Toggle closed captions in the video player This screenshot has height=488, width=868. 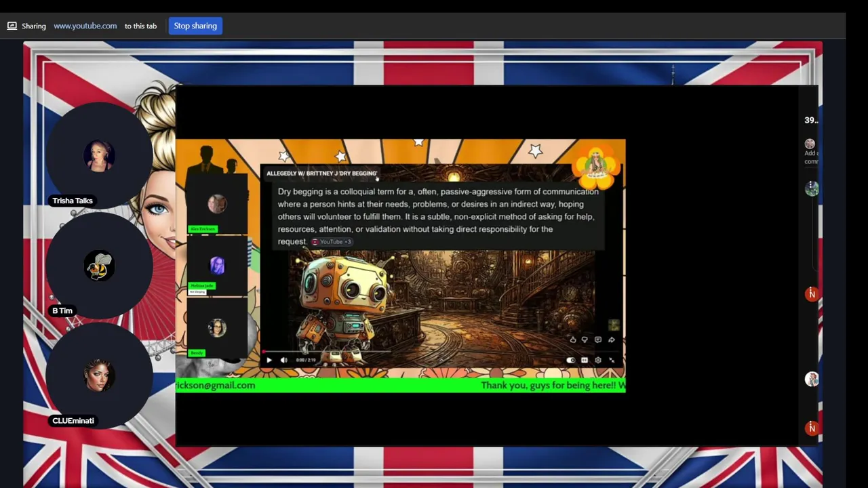(585, 360)
